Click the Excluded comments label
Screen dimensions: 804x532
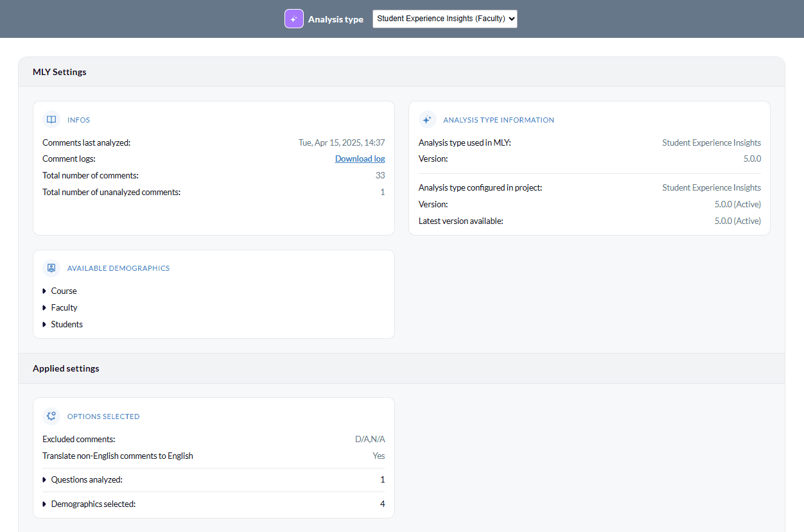79,439
